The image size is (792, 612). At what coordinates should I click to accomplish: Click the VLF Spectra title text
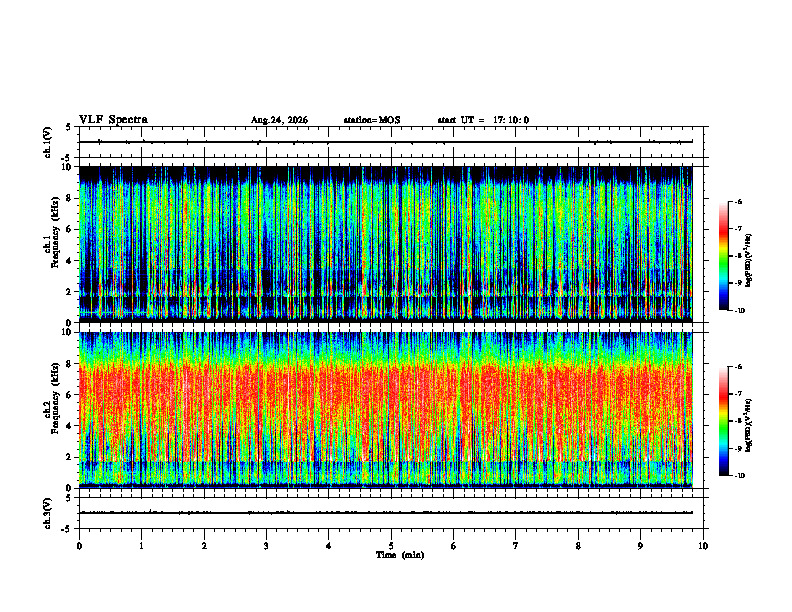coord(113,120)
